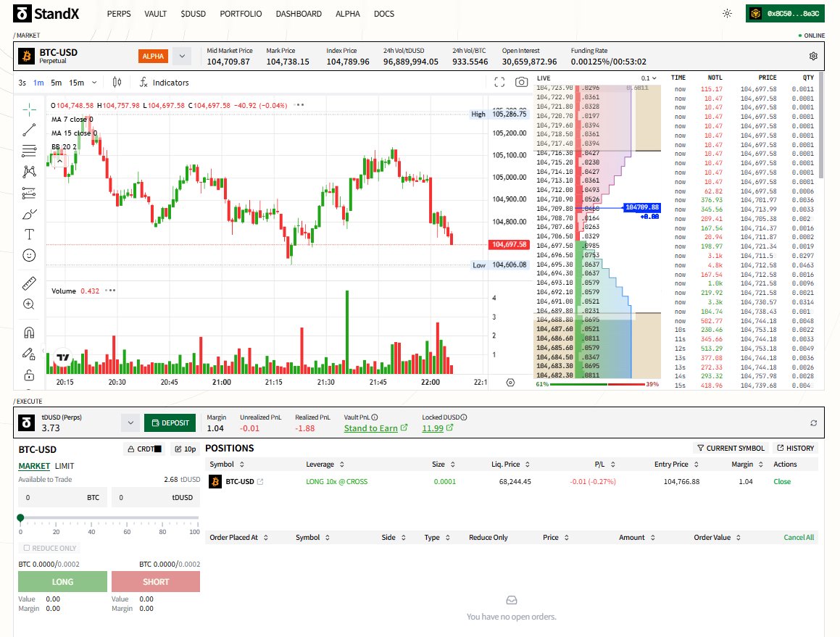Adjust the order size percentage slider handle
The height and width of the screenshot is (637, 840).
(20, 517)
